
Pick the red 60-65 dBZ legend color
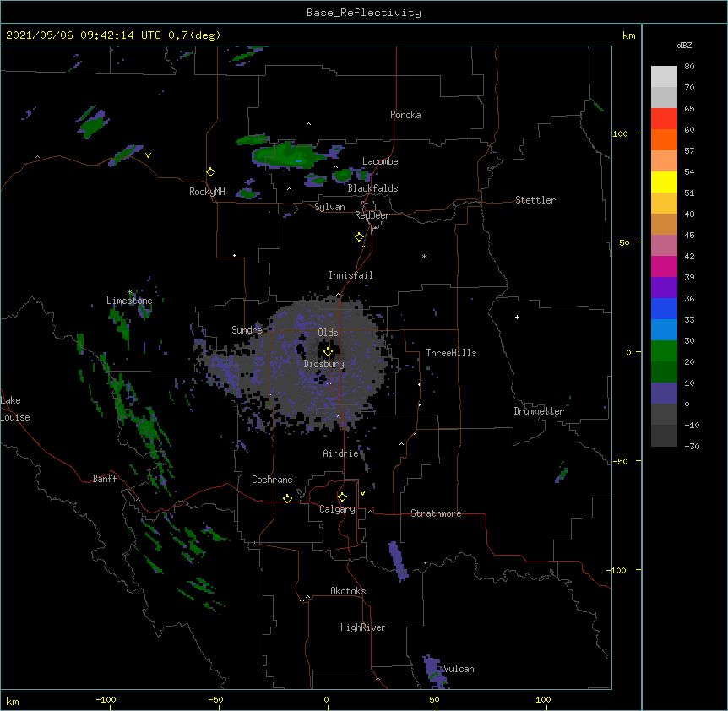pyautogui.click(x=664, y=118)
